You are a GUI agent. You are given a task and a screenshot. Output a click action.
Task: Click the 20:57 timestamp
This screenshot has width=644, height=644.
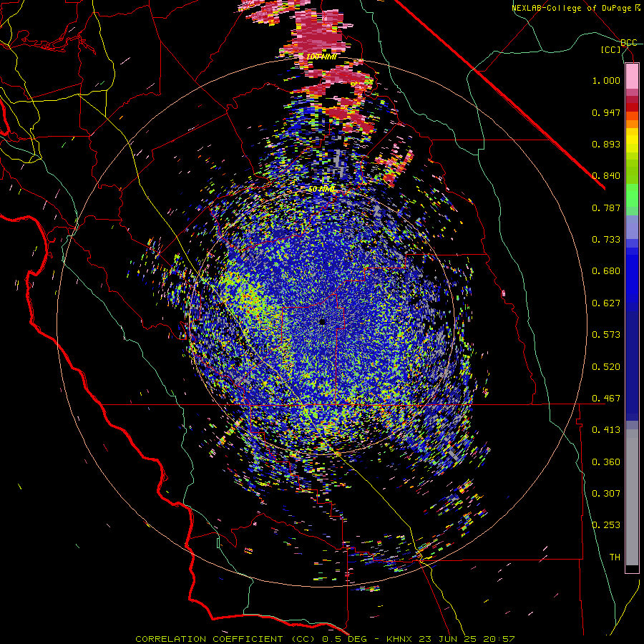[500, 639]
